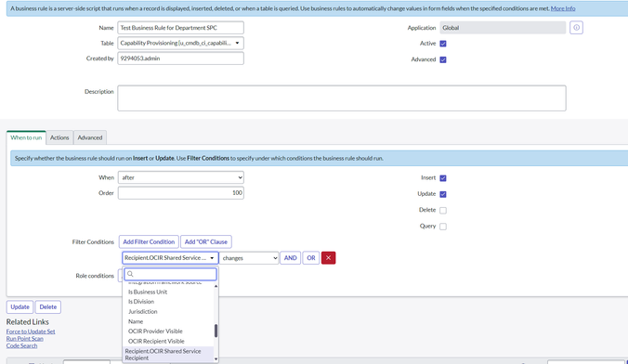Open the operator dropdown showing changes
Viewport: 628px width, 364px height.
249,258
